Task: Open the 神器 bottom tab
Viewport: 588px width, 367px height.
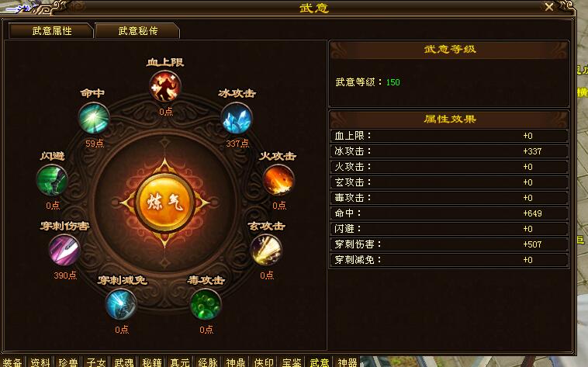Action: pyautogui.click(x=348, y=362)
